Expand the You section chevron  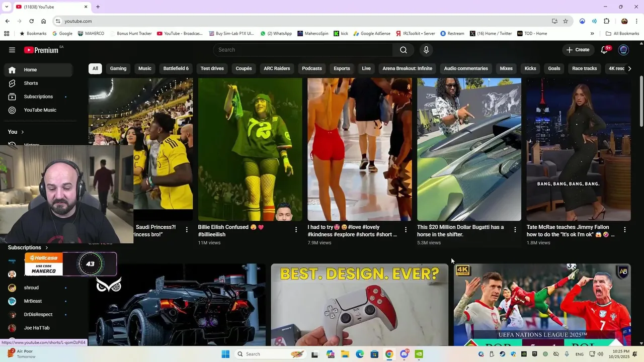tap(22, 132)
